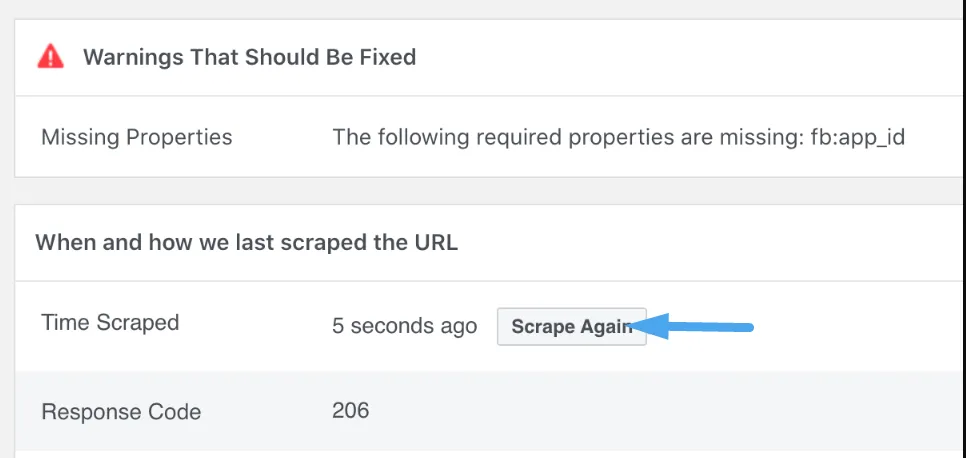Screen dimensions: 966x458
Task: Click the red warning triangle icon
Action: click(51, 56)
